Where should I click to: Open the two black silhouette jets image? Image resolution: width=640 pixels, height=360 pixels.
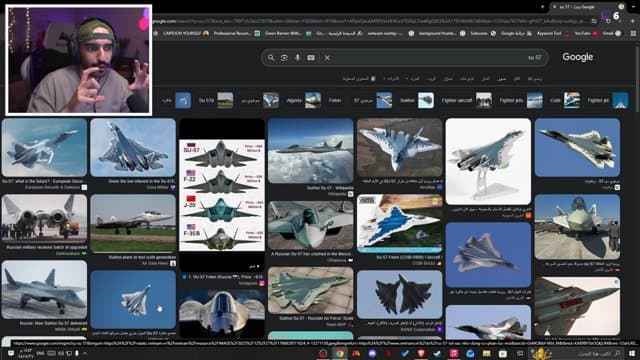click(x=399, y=294)
